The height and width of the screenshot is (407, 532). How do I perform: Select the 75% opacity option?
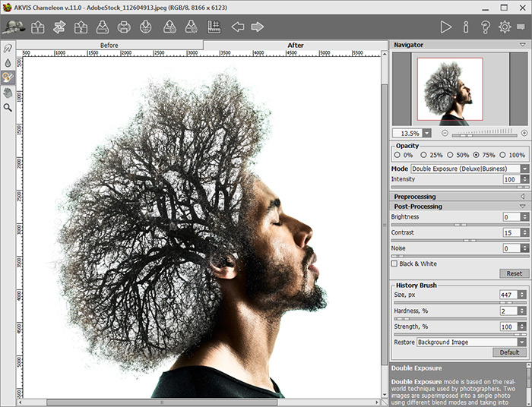click(476, 155)
